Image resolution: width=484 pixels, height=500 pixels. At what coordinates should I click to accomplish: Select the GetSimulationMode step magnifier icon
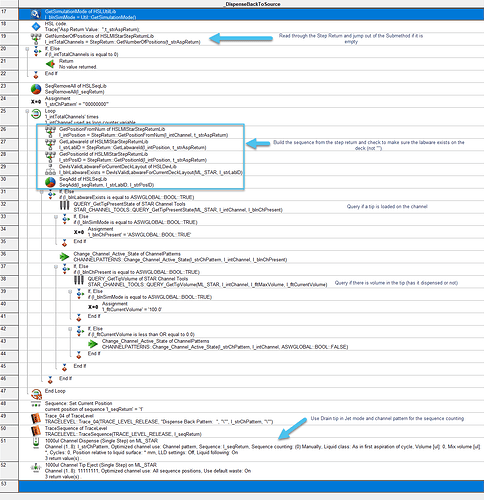tap(36, 14)
